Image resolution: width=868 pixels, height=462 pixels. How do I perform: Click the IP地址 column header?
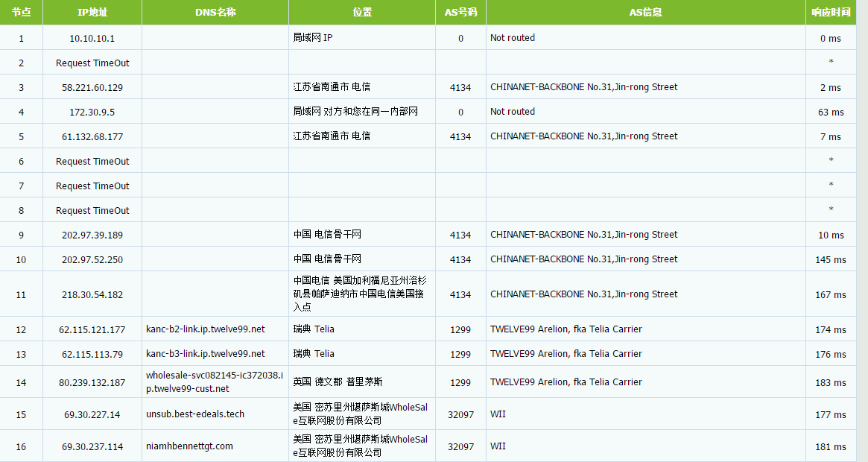[92, 12]
